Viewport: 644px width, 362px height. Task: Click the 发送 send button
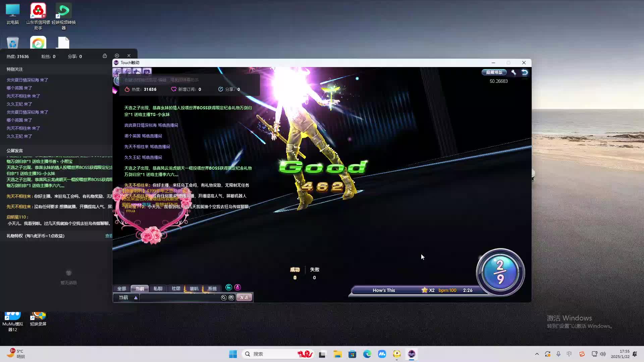[x=244, y=297]
